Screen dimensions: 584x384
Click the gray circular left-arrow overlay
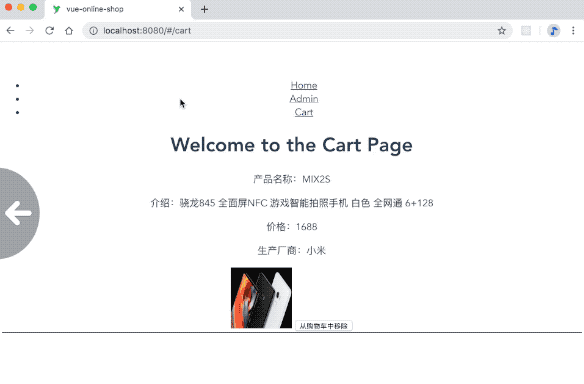pyautogui.click(x=19, y=213)
